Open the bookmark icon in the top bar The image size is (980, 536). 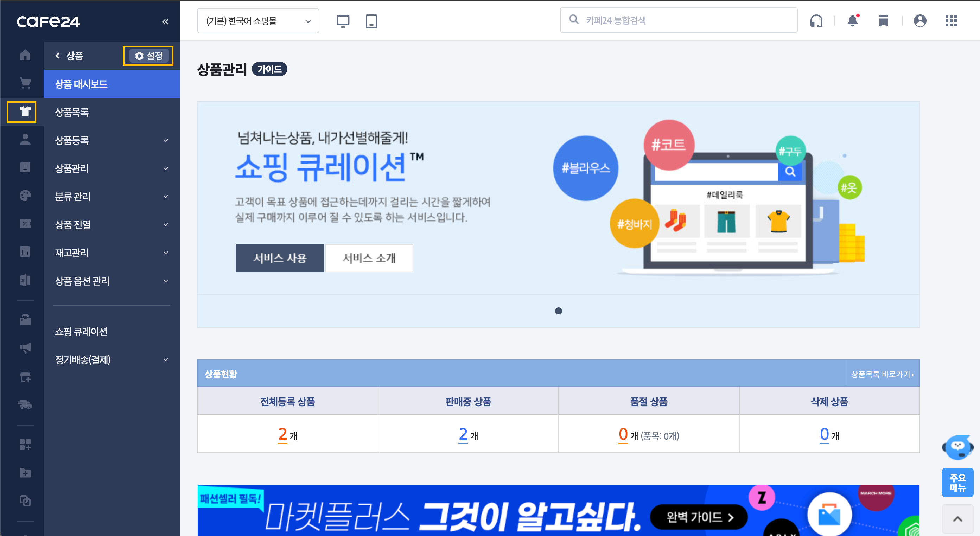pyautogui.click(x=883, y=21)
